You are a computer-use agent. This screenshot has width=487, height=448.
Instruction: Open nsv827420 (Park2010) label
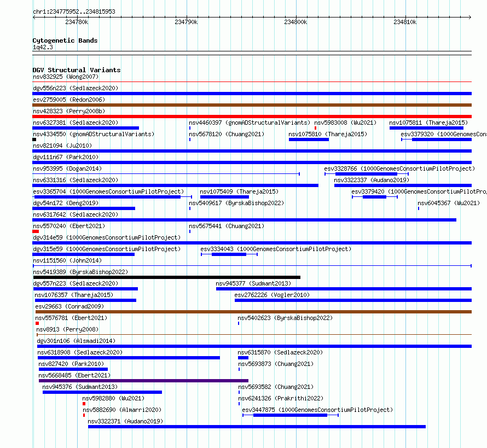point(71,364)
